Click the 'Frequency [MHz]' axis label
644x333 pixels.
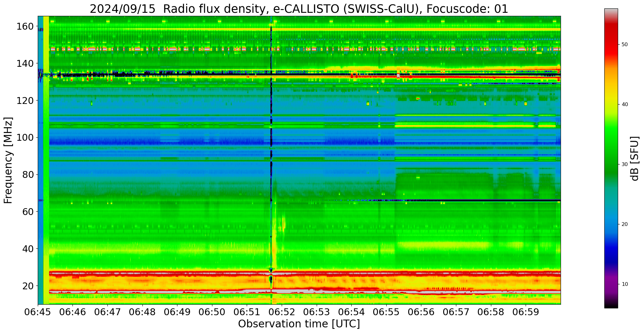tap(8, 160)
